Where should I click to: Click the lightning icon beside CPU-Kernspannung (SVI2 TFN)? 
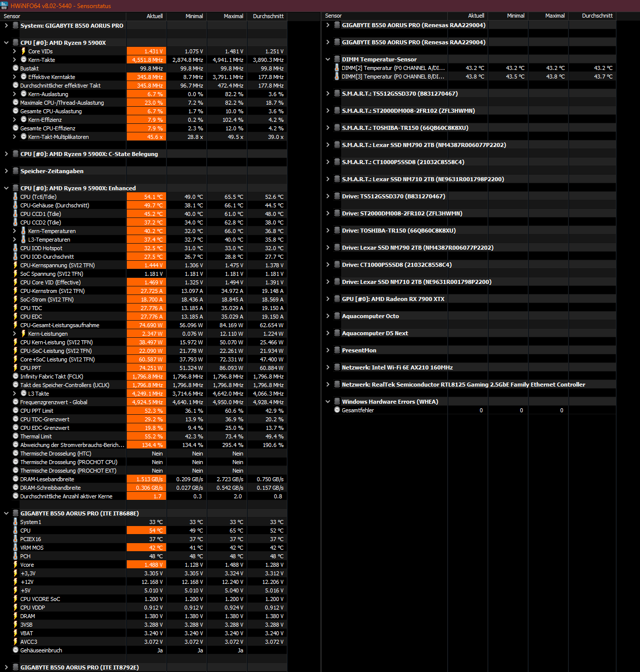pyautogui.click(x=15, y=265)
